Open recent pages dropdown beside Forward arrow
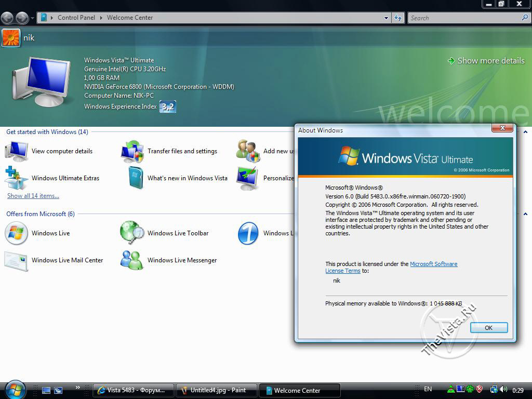 32,18
